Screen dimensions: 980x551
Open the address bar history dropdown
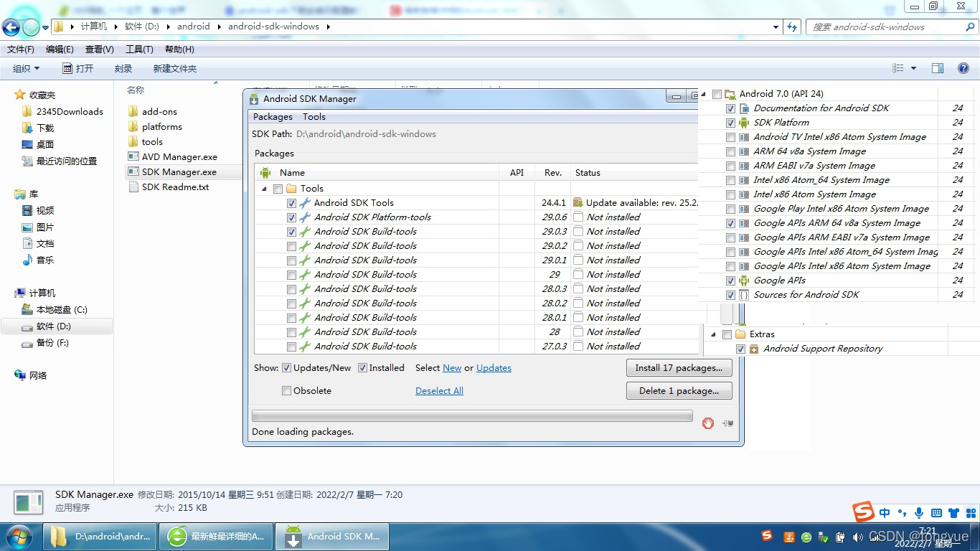click(776, 27)
